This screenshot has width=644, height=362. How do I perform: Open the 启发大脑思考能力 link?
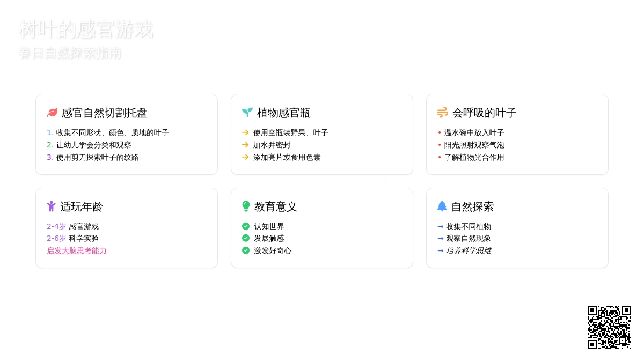pyautogui.click(x=77, y=250)
